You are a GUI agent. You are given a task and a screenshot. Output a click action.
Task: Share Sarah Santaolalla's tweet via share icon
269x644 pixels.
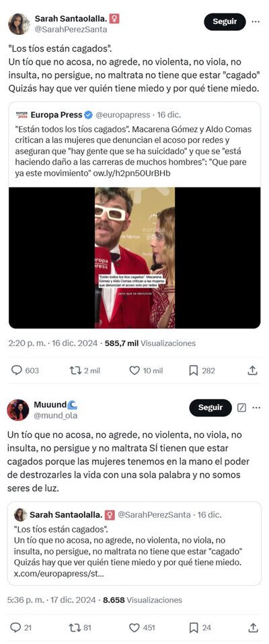point(253,371)
